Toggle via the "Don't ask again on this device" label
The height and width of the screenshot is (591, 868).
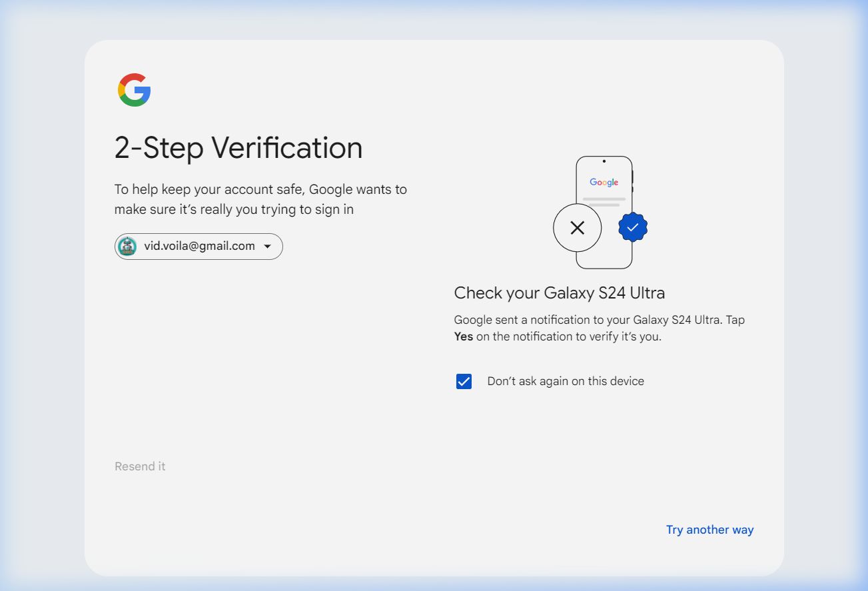(x=566, y=382)
